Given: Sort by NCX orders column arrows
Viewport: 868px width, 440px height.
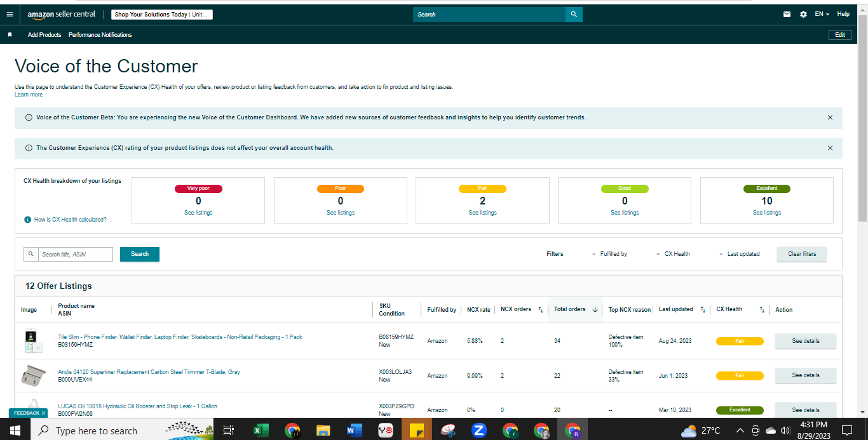Looking at the screenshot, I should point(541,310).
